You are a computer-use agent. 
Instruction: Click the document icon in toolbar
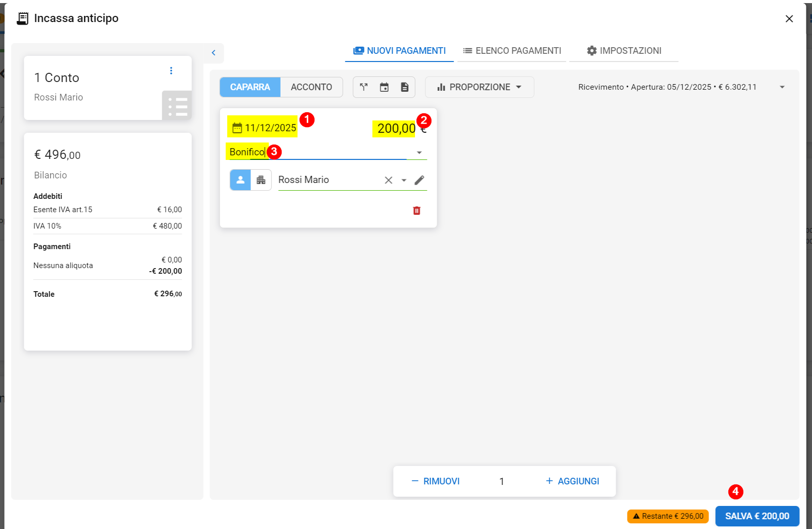405,87
